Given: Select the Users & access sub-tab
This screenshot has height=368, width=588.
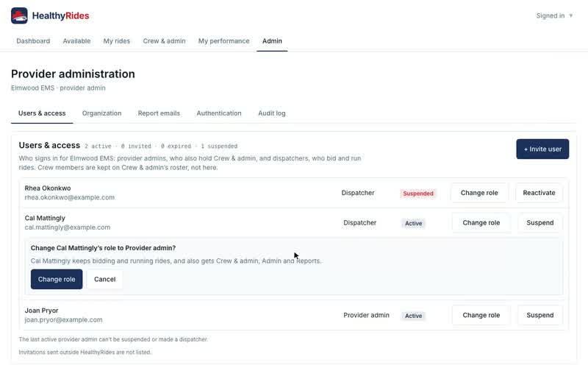Looking at the screenshot, I should [42, 113].
